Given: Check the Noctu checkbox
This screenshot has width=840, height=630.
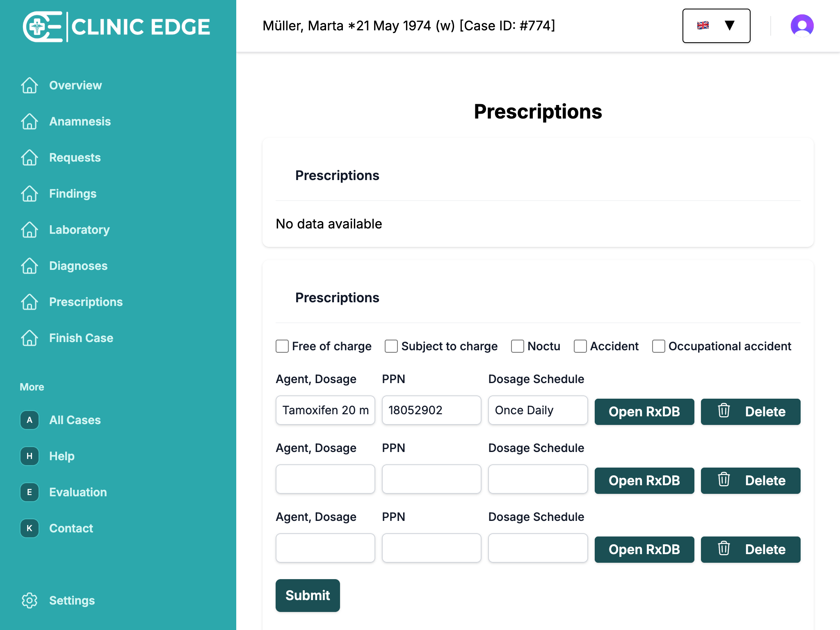Looking at the screenshot, I should click(x=517, y=346).
